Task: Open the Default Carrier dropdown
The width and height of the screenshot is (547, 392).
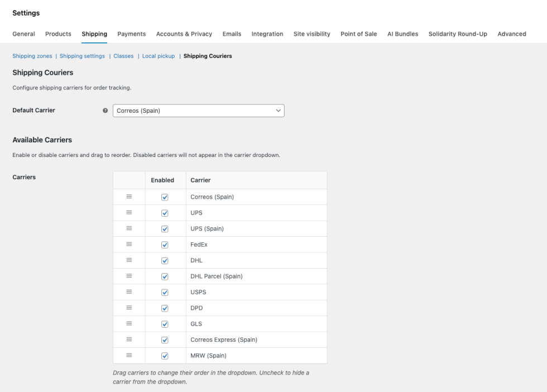Action: [198, 111]
